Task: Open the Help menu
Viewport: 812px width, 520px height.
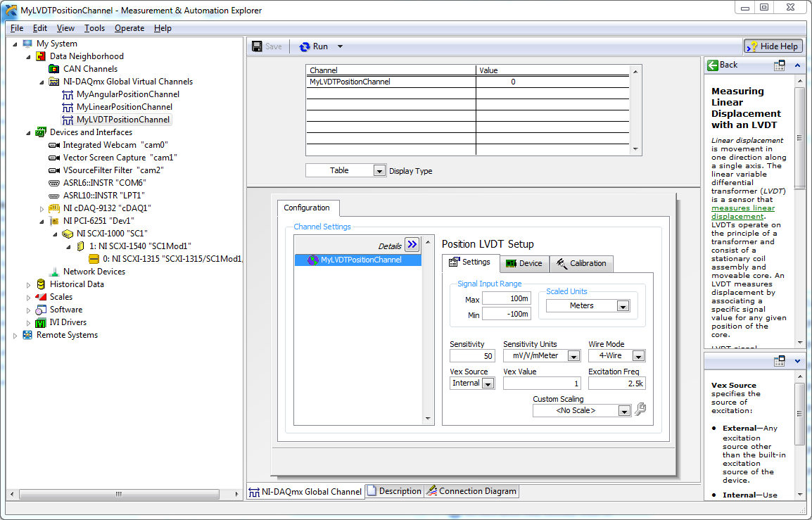Action: coord(163,28)
